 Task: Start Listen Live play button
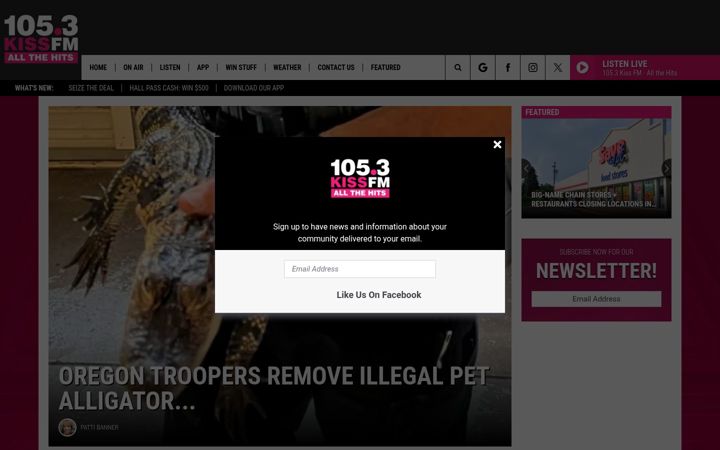point(582,68)
